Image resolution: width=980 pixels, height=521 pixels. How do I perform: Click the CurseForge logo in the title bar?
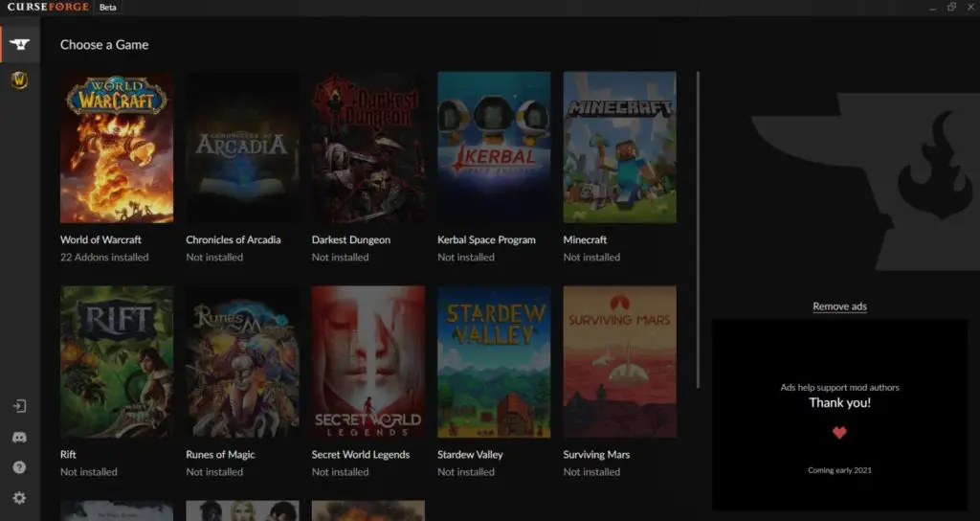click(48, 7)
